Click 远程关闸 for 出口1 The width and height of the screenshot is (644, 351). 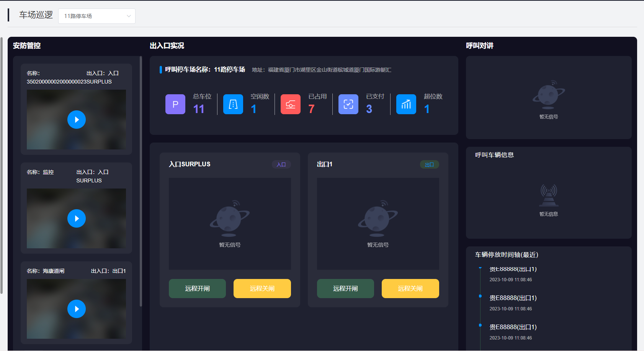point(410,289)
